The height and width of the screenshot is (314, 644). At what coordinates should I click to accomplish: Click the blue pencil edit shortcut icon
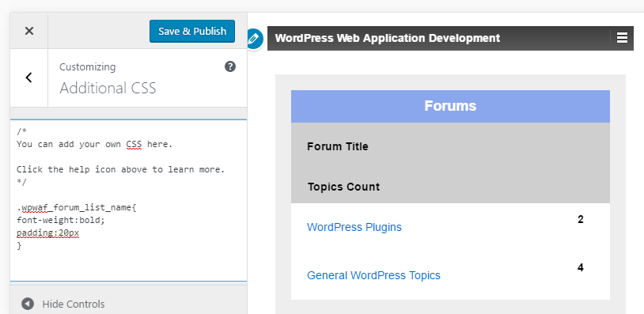[255, 40]
